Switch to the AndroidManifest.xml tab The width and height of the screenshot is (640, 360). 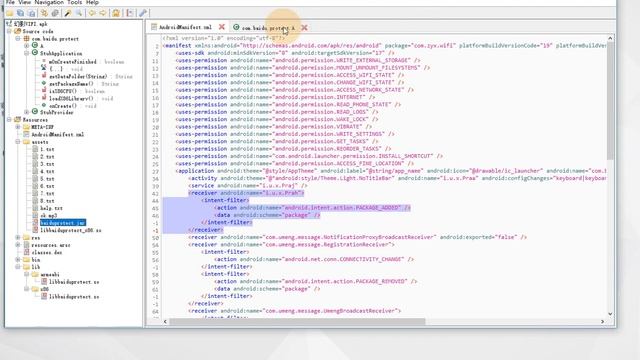click(x=185, y=27)
